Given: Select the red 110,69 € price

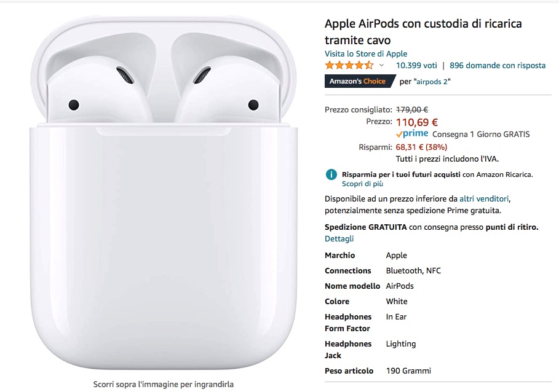Looking at the screenshot, I should pos(417,122).
